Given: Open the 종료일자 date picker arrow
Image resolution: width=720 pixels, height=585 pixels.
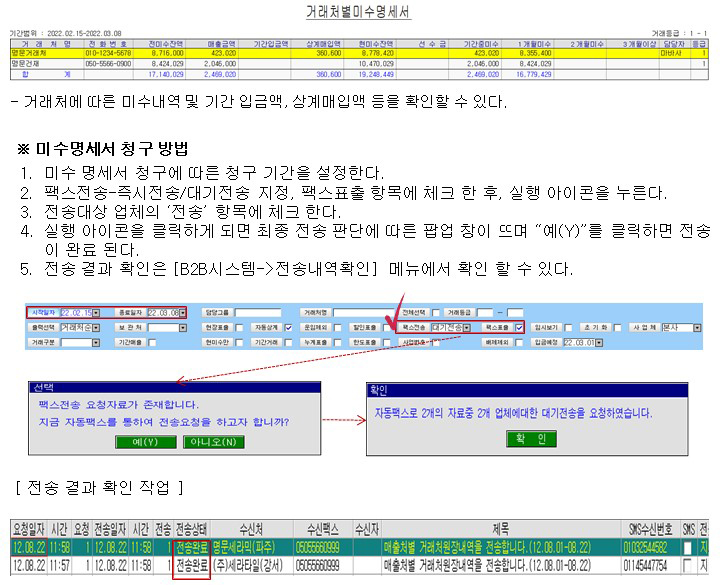Looking at the screenshot, I should pyautogui.click(x=182, y=313).
